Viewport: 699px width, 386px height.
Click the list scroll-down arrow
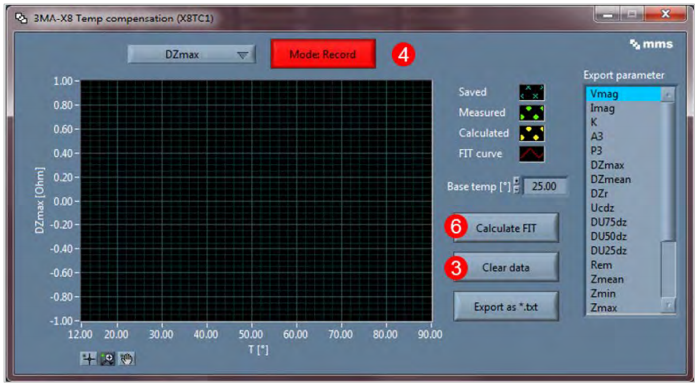[667, 306]
